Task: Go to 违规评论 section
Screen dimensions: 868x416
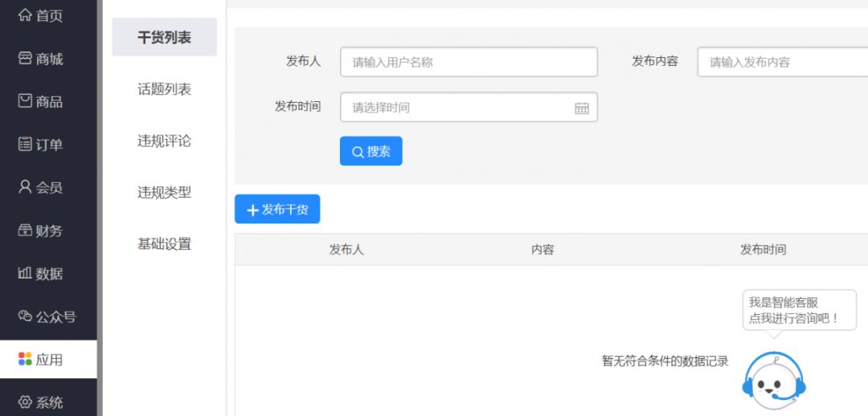Action: coord(164,141)
